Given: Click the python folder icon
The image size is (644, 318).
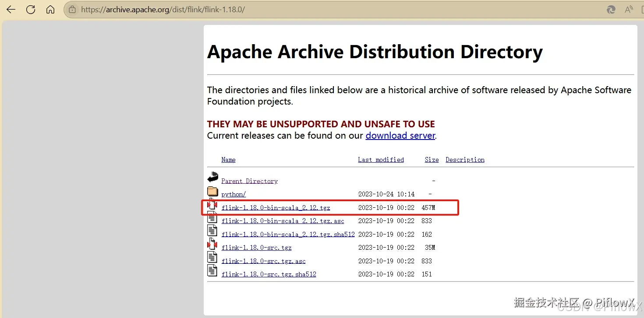Looking at the screenshot, I should (212, 191).
